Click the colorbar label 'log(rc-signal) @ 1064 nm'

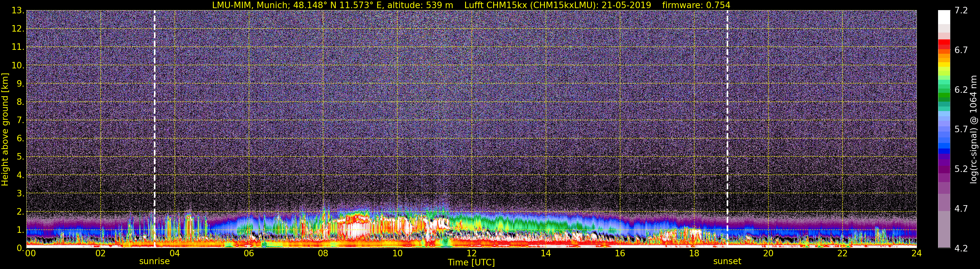(974, 129)
